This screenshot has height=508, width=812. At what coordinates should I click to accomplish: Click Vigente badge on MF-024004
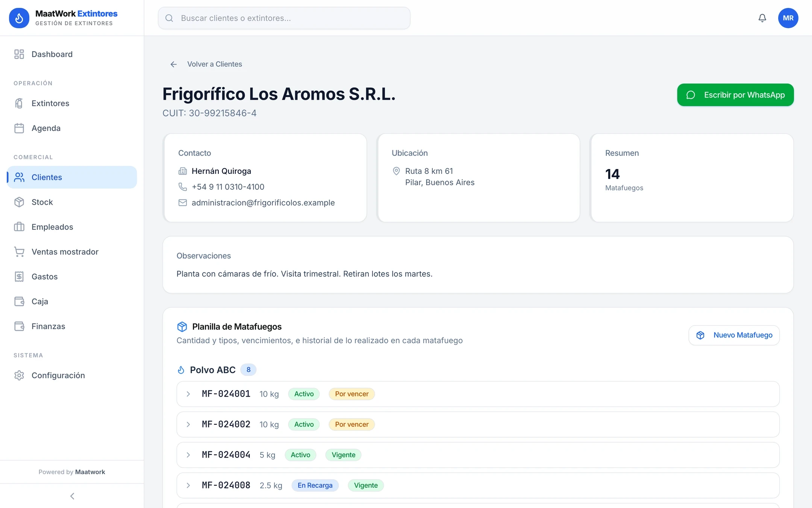coord(343,455)
